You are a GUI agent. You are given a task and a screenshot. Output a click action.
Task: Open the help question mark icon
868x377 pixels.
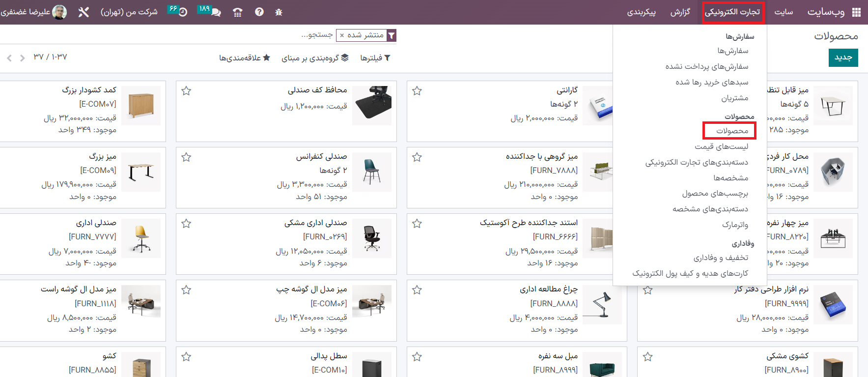click(259, 12)
